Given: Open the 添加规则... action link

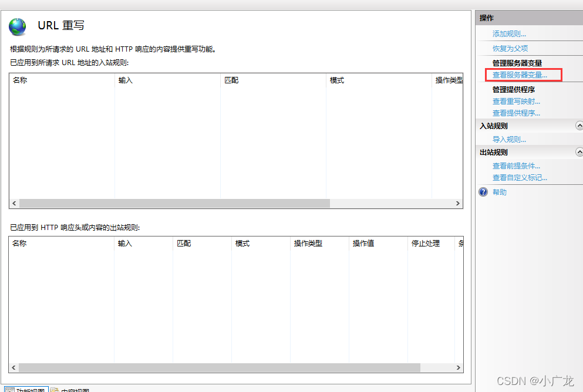Looking at the screenshot, I should pos(509,34).
